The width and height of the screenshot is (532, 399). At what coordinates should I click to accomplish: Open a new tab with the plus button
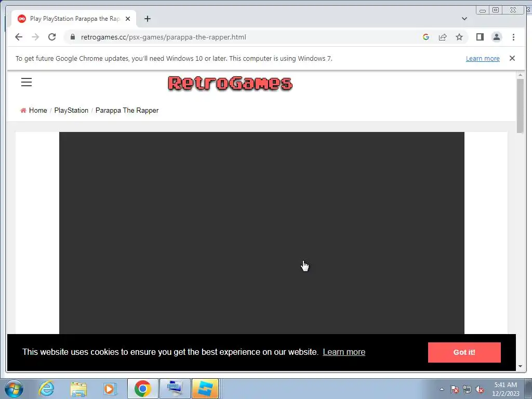[147, 19]
